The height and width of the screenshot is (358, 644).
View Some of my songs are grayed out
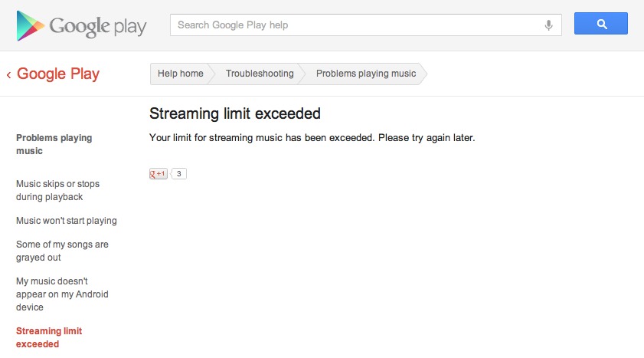(x=62, y=251)
